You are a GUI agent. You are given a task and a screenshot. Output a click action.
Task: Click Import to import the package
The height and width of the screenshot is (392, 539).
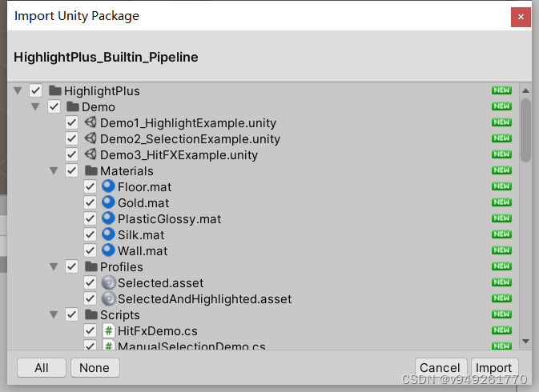click(494, 368)
